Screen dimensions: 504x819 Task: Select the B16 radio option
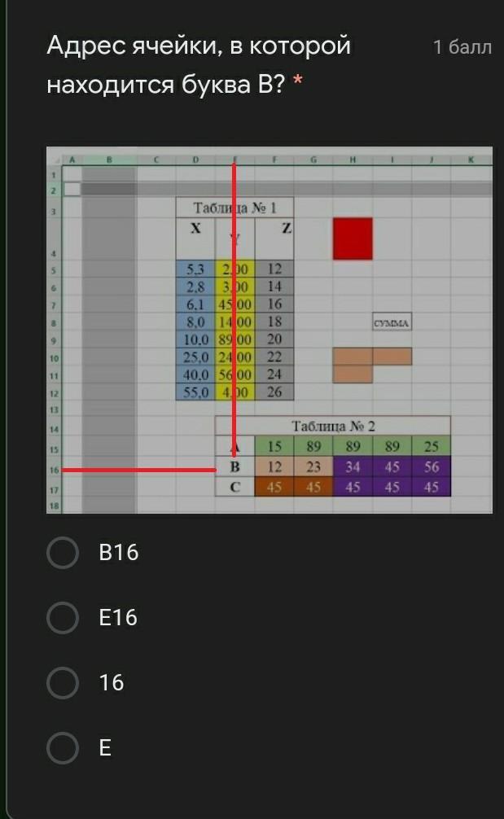tap(63, 553)
